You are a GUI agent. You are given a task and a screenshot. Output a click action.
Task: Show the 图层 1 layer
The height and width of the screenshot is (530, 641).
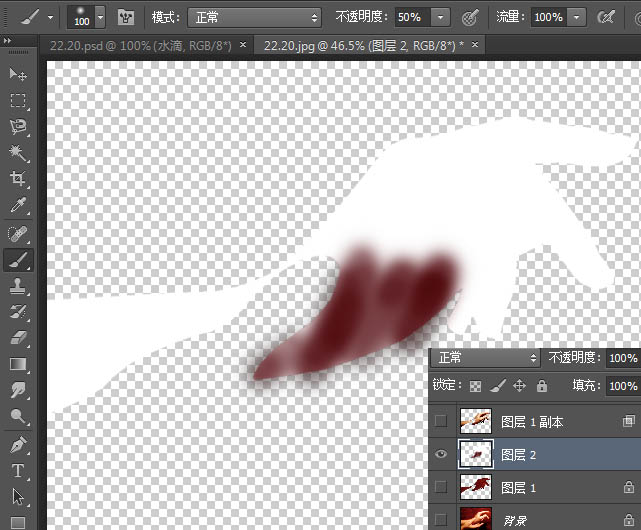click(441, 487)
